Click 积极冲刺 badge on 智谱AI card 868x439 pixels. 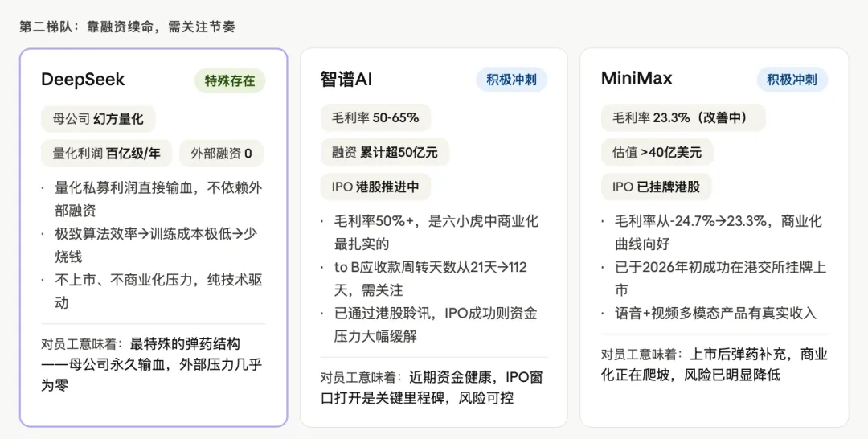(x=511, y=80)
